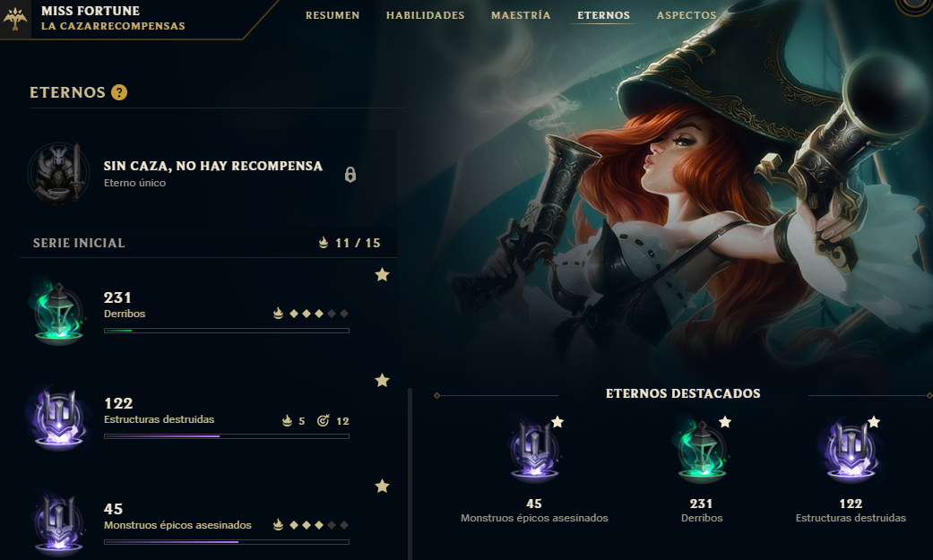Go to the Maestría tab
933x560 pixels.
pos(521,15)
